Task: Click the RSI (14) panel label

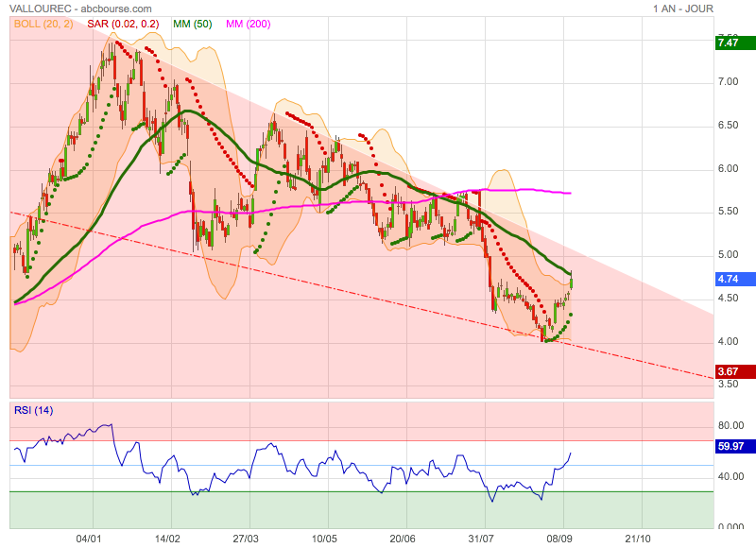Action: pos(33,410)
